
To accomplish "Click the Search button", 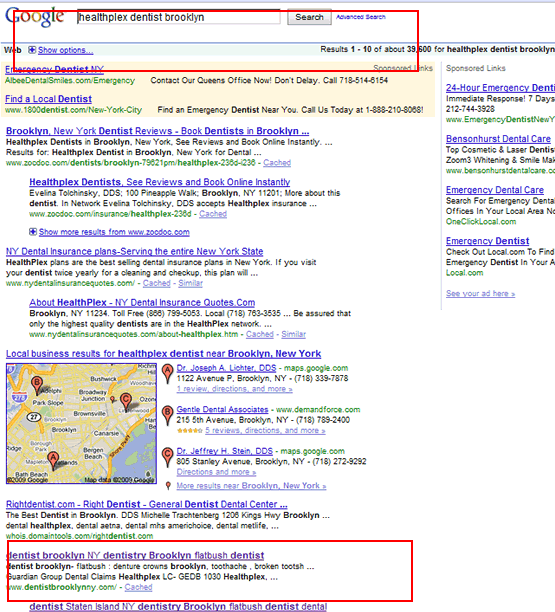I will [x=310, y=17].
